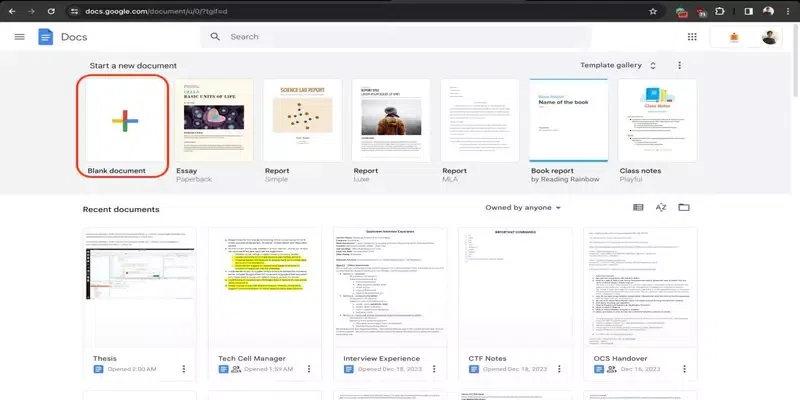Open the Owned by anyone dropdown
Viewport: 800px width, 400px height.
[x=523, y=208]
